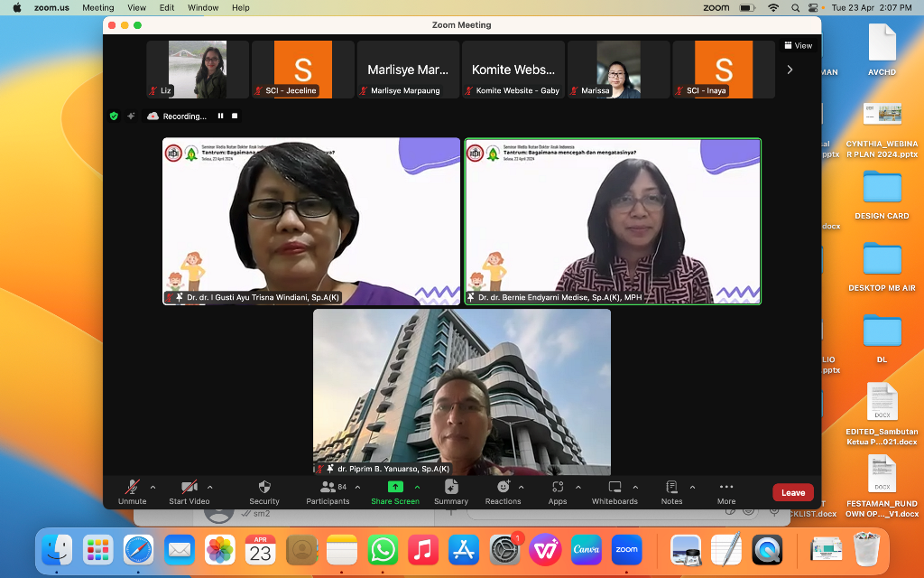Click Dr. I Gusti Ayu Trisna Windiani video

click(311, 221)
